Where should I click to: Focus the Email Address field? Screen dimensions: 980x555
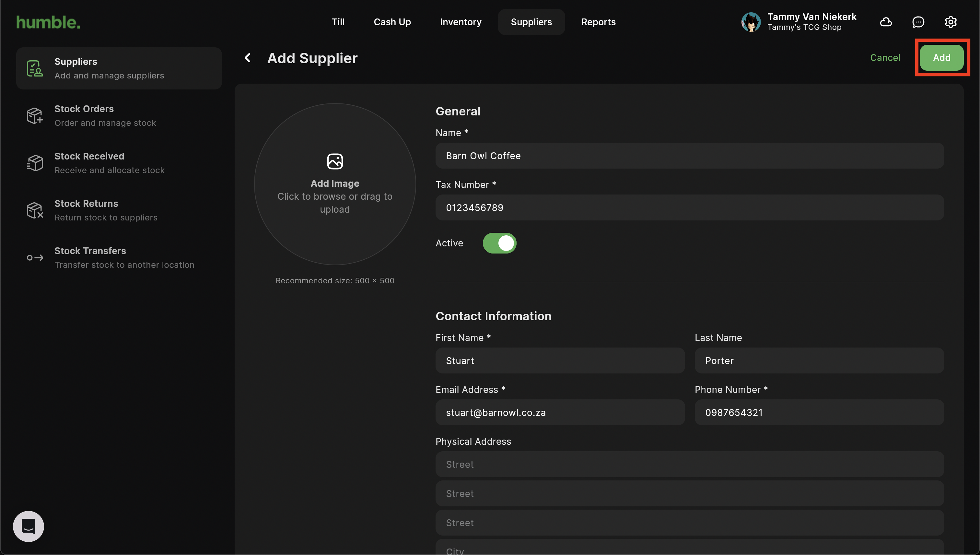(560, 412)
